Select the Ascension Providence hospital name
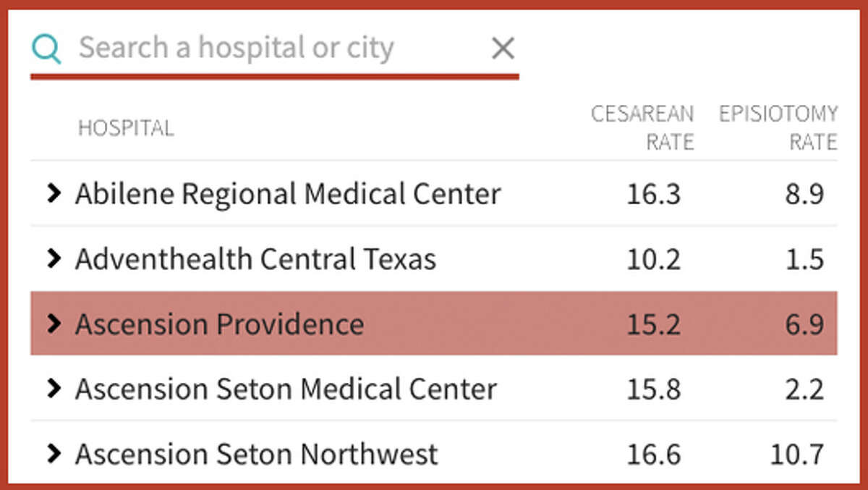This screenshot has height=490, width=868. pos(218,324)
